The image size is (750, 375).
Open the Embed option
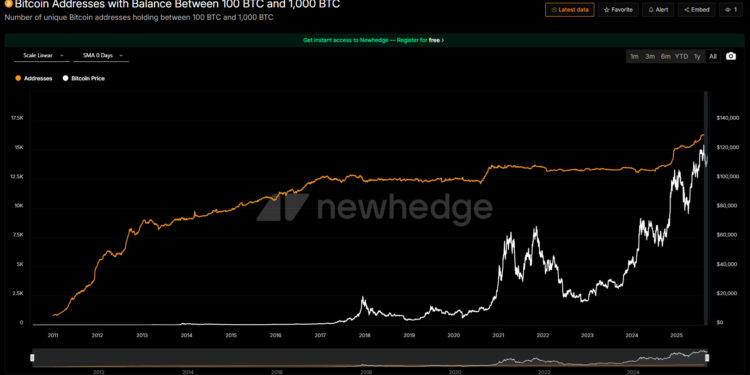[x=696, y=10]
